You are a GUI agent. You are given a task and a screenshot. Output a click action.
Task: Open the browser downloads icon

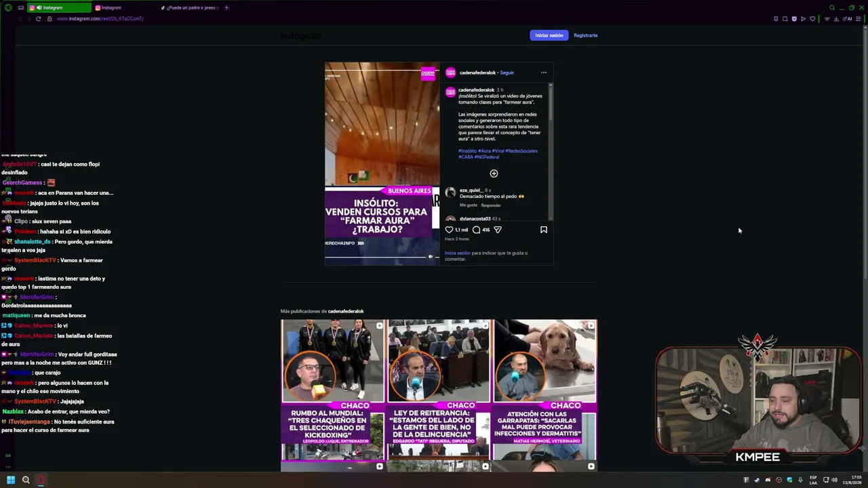pos(836,19)
